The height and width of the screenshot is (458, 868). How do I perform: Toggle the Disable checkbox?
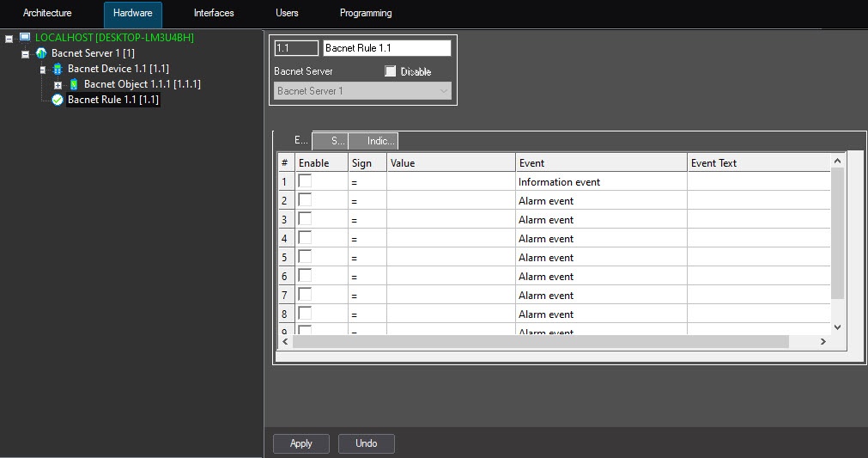(391, 71)
